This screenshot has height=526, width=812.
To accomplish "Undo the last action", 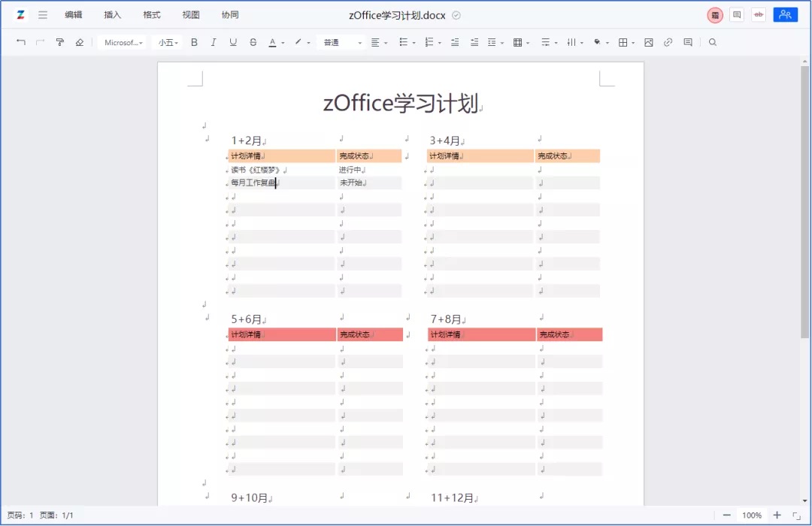I will [21, 42].
